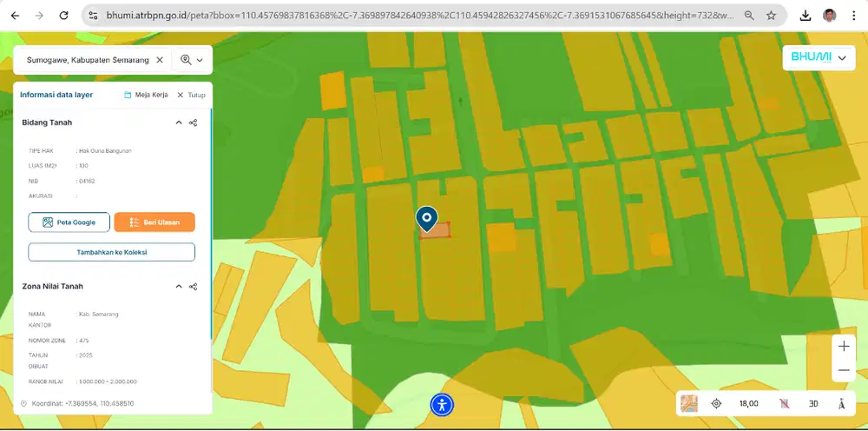
Task: Share the Zona Nilai Tanah section
Action: pos(193,286)
